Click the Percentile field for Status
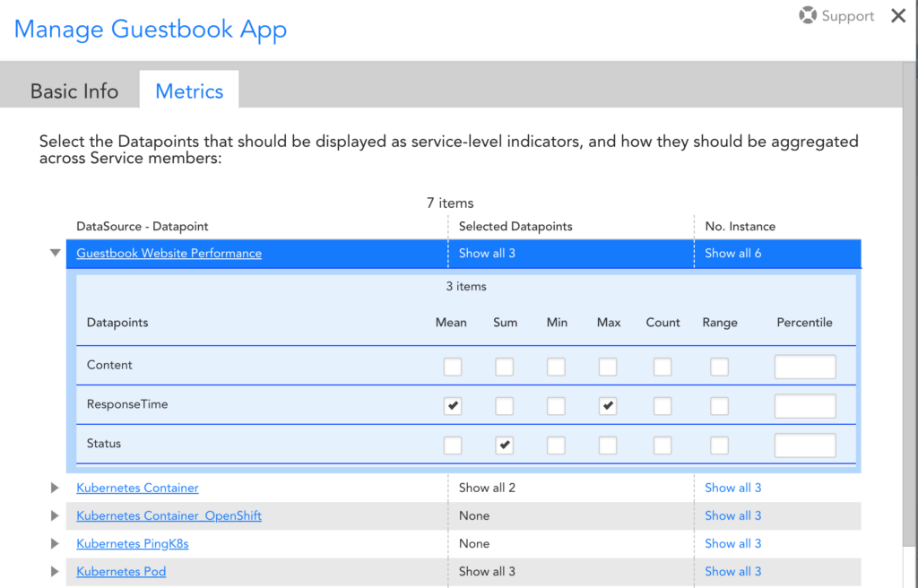 point(804,445)
